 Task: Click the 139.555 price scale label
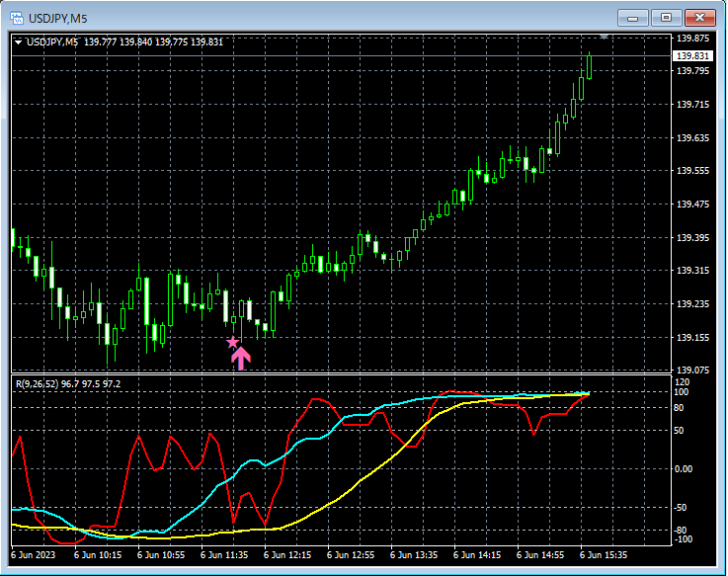pos(692,171)
